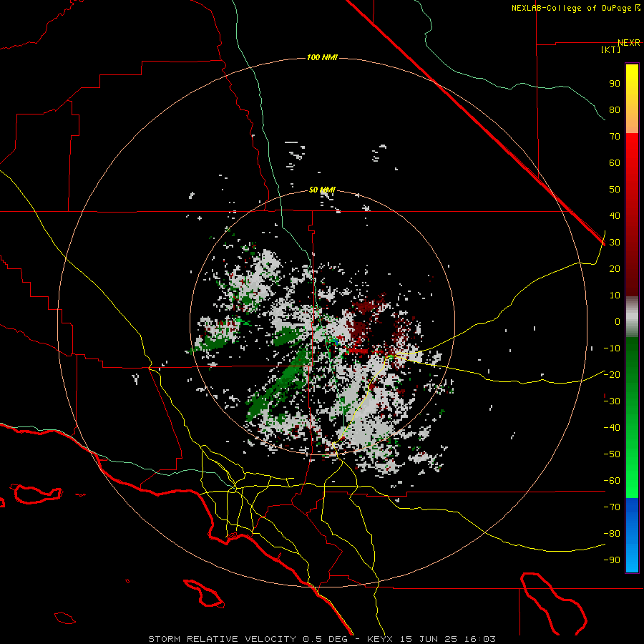
Task: Click the "-80" scale value
Action: click(612, 534)
